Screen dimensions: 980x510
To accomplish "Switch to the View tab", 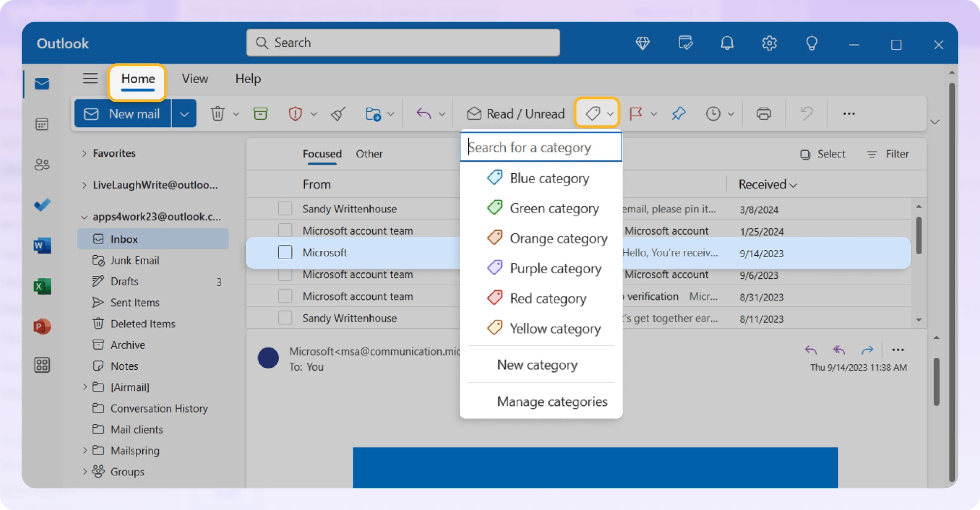I will click(195, 79).
